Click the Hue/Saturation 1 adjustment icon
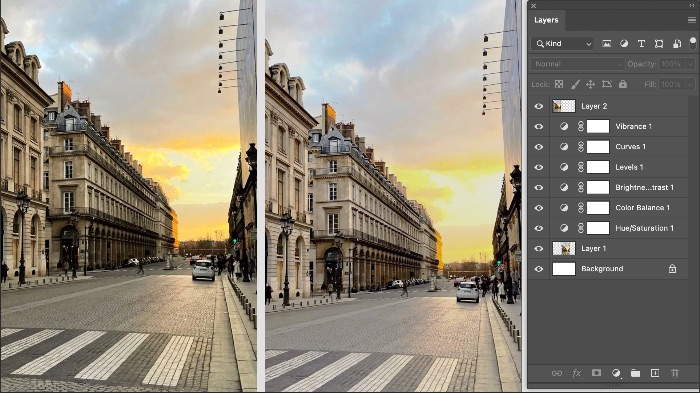The height and width of the screenshot is (393, 700). (x=564, y=228)
